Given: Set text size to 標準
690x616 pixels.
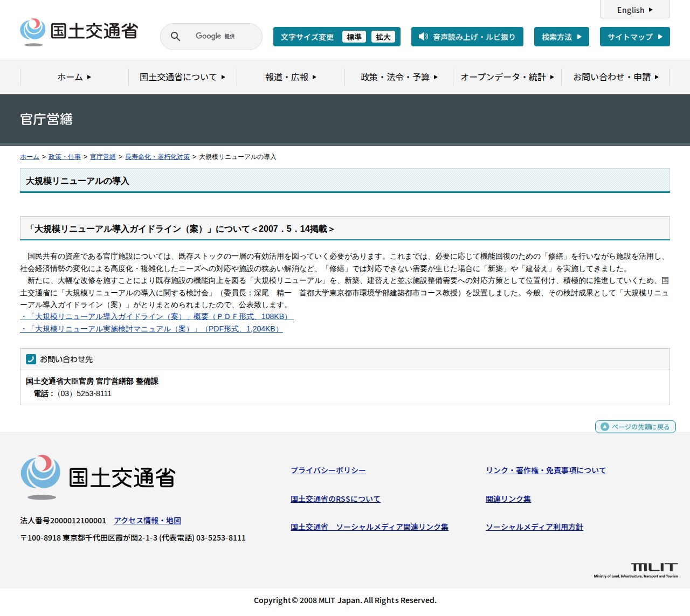Looking at the screenshot, I should (354, 37).
